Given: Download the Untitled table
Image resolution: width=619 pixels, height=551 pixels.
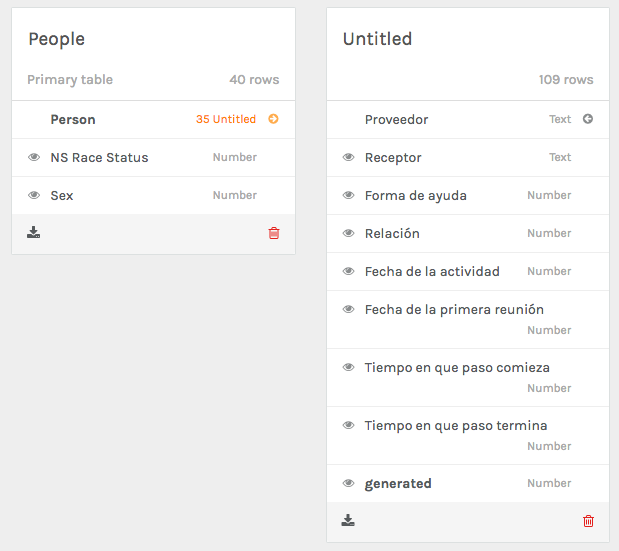Looking at the screenshot, I should click(x=348, y=521).
